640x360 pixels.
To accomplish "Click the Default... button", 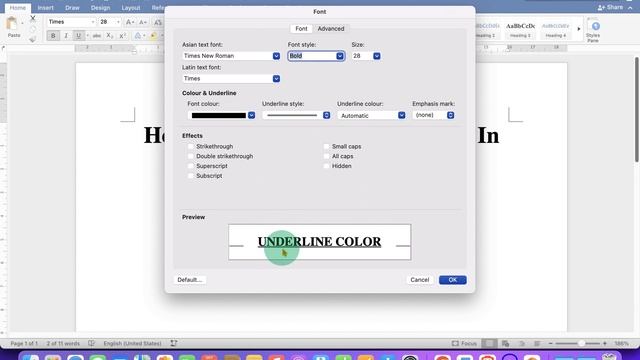I will (190, 280).
